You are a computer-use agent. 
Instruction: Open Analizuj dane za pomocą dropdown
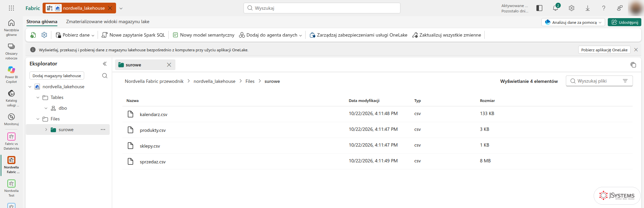tap(573, 22)
